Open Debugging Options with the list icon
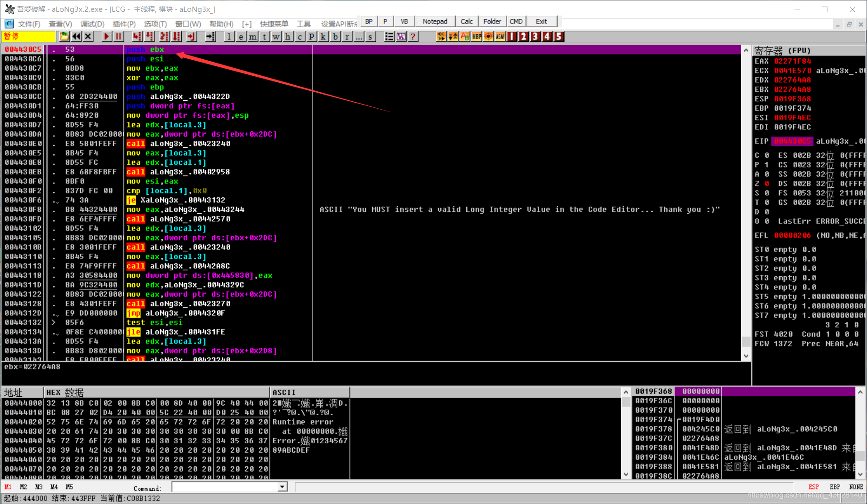The height and width of the screenshot is (504, 867). pyautogui.click(x=389, y=36)
